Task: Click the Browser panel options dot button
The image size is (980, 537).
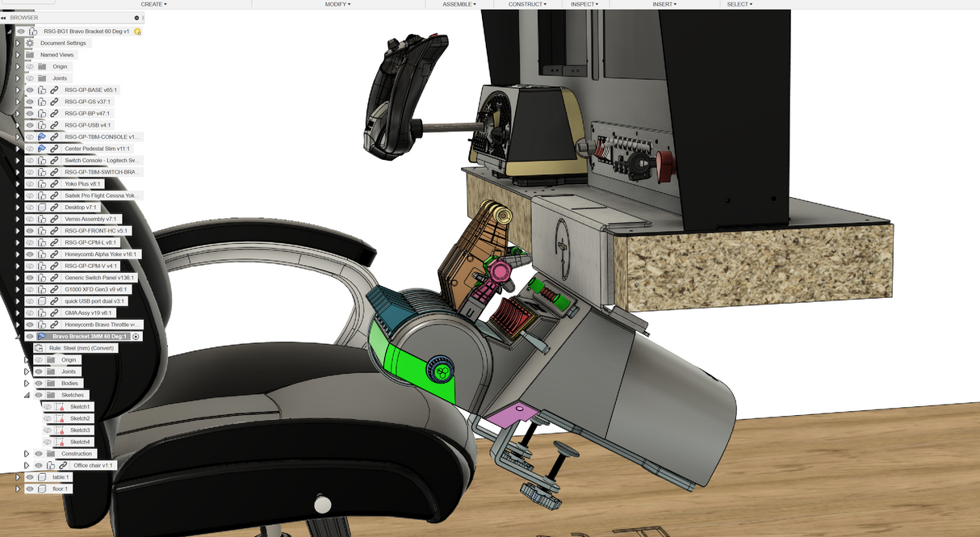Action: tap(136, 17)
